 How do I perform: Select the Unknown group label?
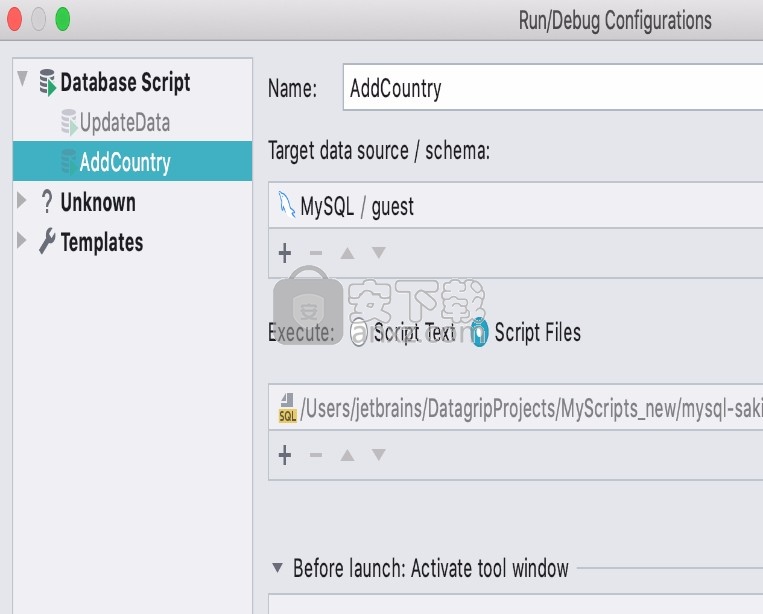[x=98, y=202]
